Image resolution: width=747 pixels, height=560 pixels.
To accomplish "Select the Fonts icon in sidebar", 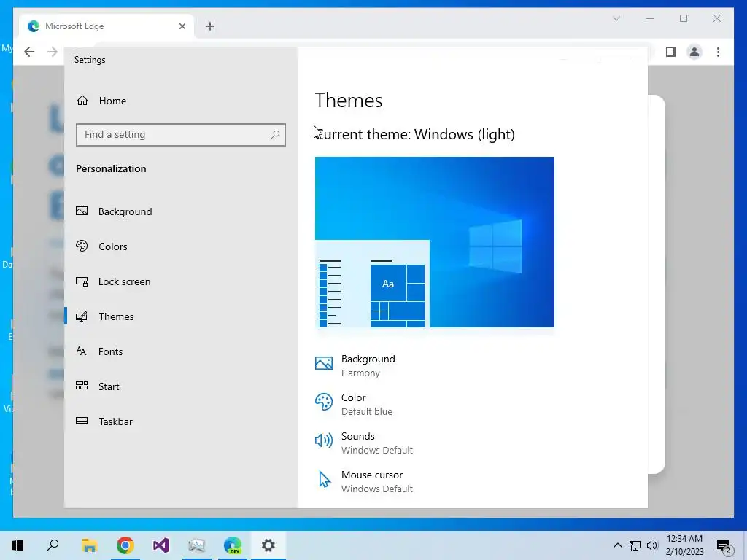I will pyautogui.click(x=82, y=351).
